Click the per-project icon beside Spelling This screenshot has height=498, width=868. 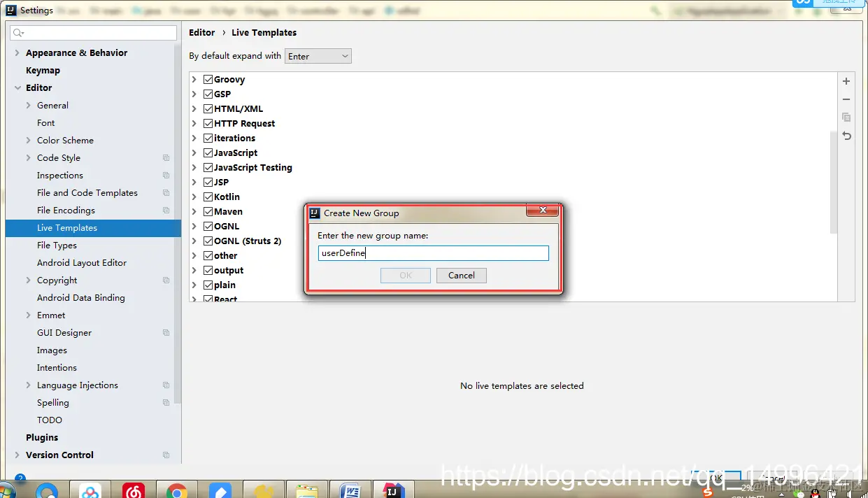[166, 403]
